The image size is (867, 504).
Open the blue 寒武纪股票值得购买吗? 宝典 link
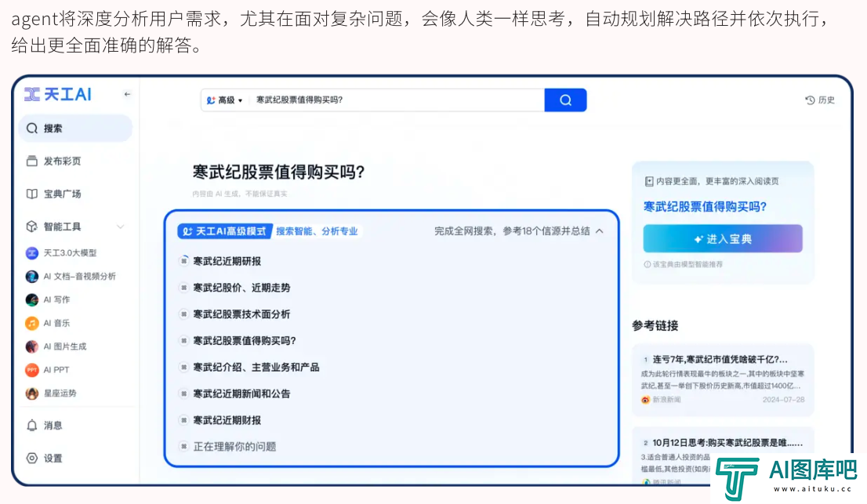tap(705, 207)
